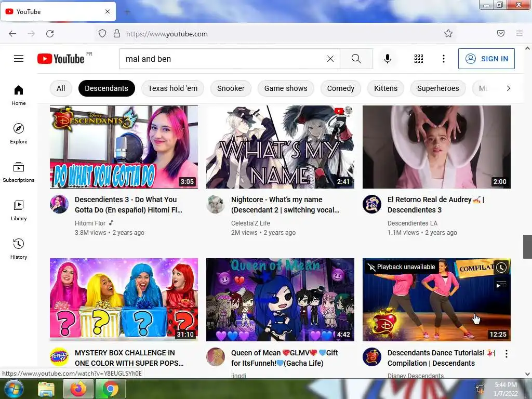Open the Firefox application menu
Screen dimensions: 532x399
tap(519, 33)
